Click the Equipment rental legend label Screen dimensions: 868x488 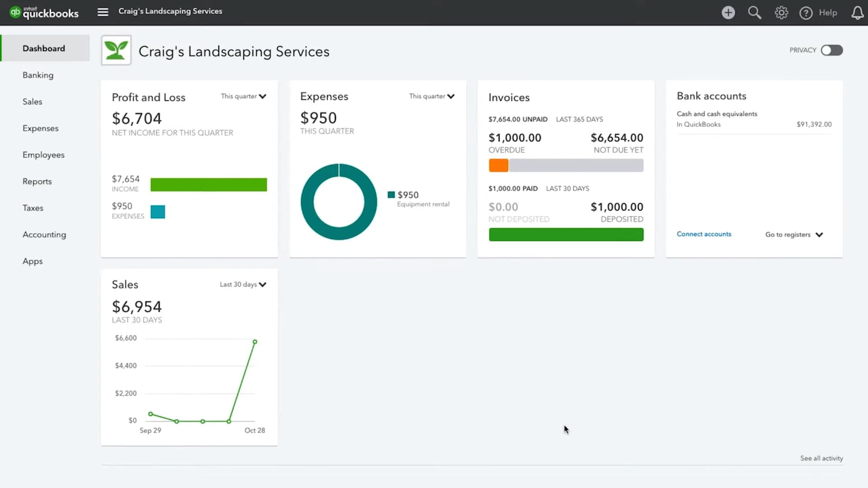pos(423,204)
